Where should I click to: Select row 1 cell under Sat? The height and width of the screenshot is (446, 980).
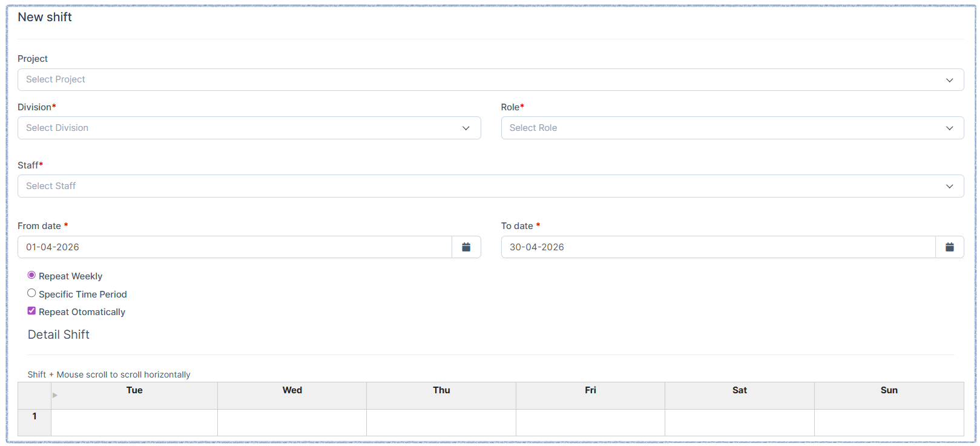click(739, 422)
